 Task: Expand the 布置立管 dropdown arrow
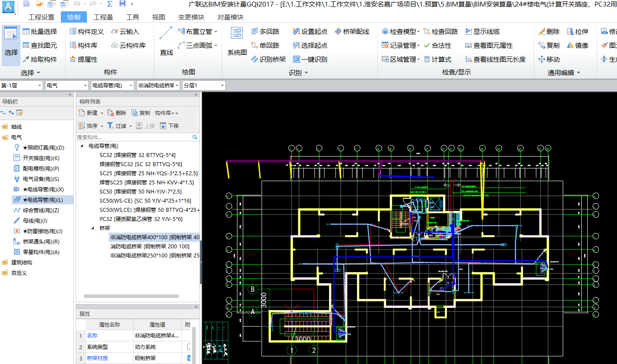point(216,32)
